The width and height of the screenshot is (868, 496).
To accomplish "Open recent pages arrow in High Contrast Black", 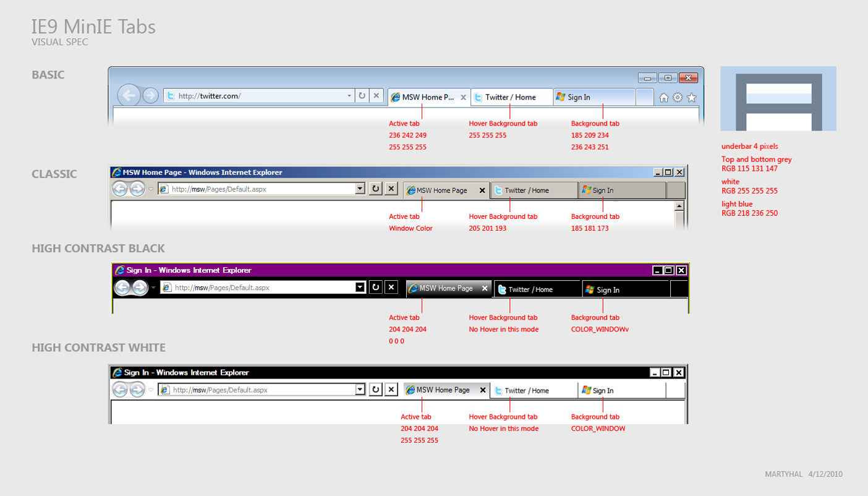I will pos(153,288).
